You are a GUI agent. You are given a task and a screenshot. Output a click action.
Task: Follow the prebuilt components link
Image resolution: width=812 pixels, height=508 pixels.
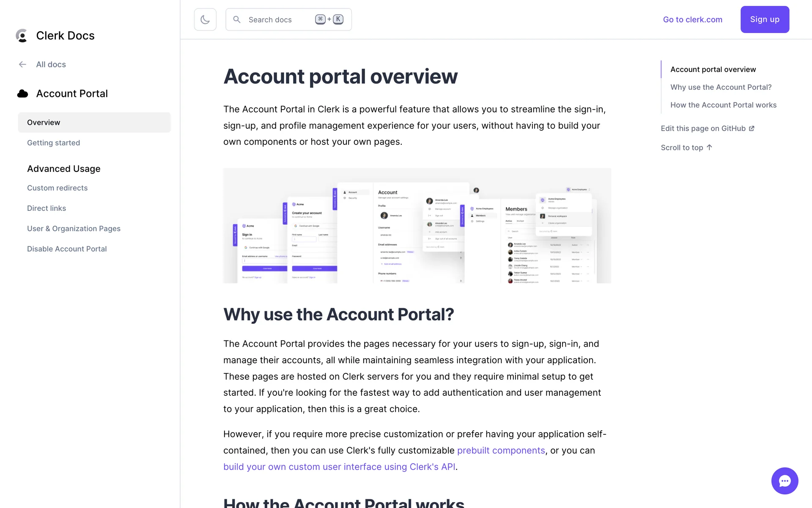point(501,450)
